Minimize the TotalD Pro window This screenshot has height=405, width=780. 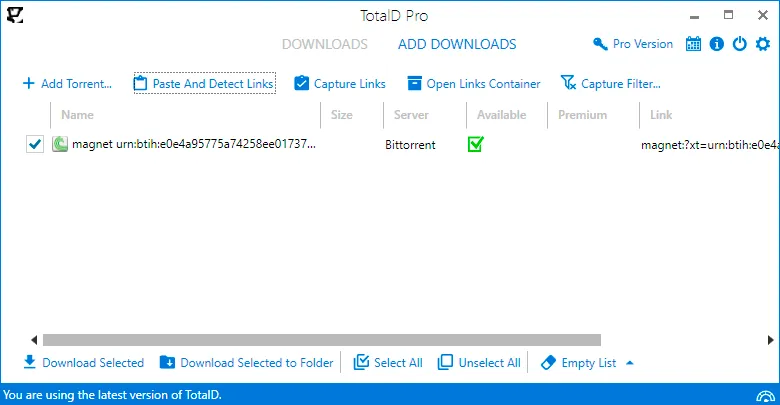695,16
